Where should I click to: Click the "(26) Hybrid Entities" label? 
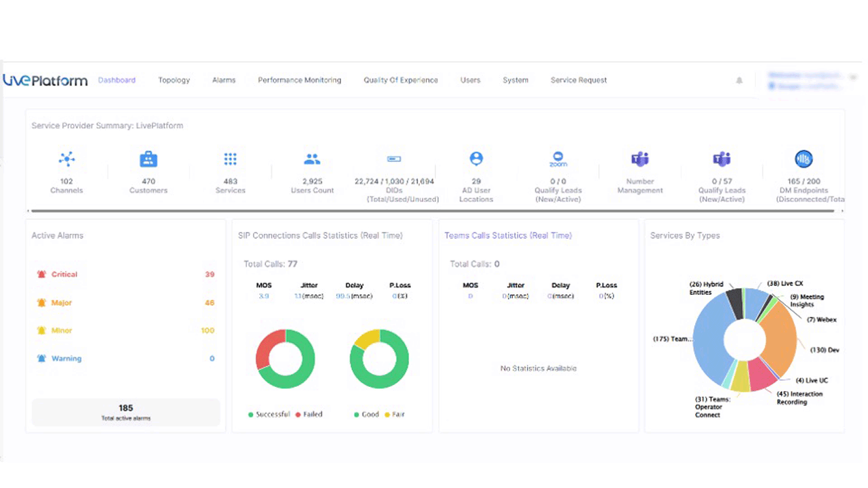(706, 288)
